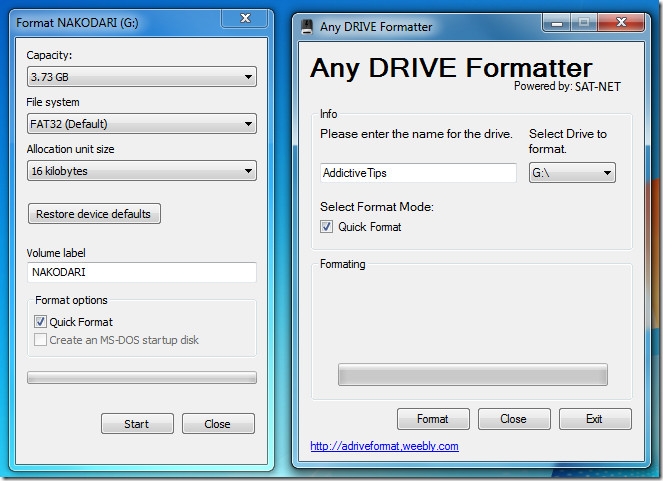Click the "Powered by: SAT-NET" text
This screenshot has height=481, width=663.
tap(567, 86)
